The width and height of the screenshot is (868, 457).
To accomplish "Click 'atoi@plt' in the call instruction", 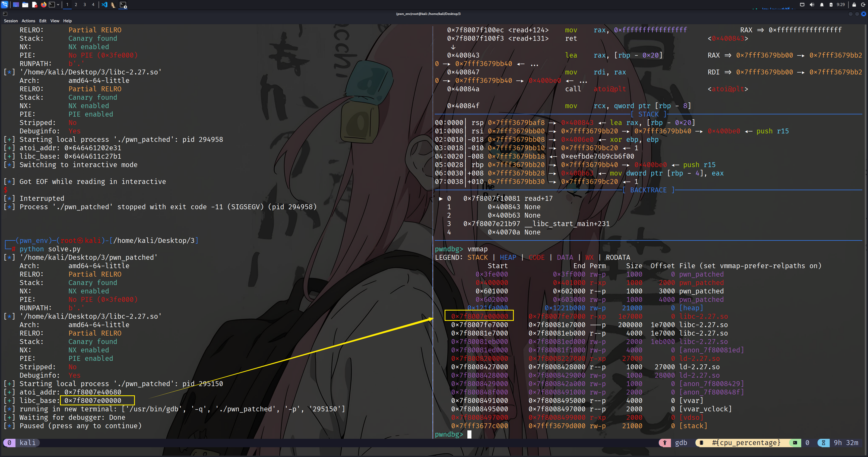I will point(610,89).
